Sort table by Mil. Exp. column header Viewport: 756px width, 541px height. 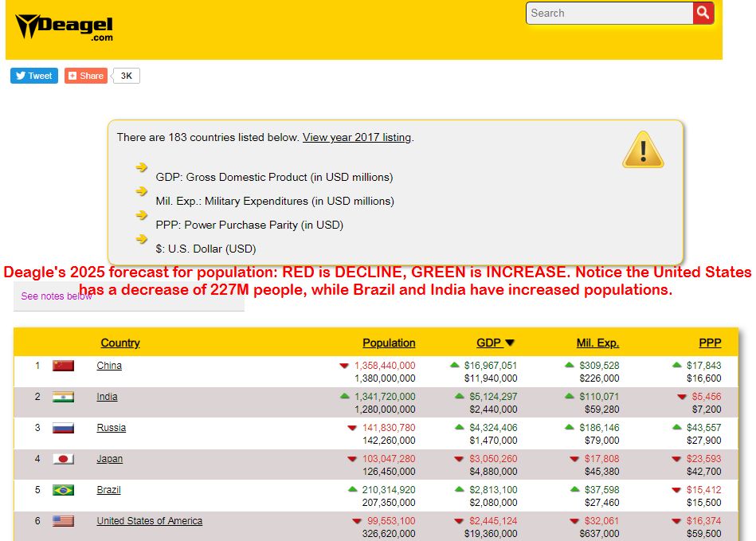(x=597, y=343)
